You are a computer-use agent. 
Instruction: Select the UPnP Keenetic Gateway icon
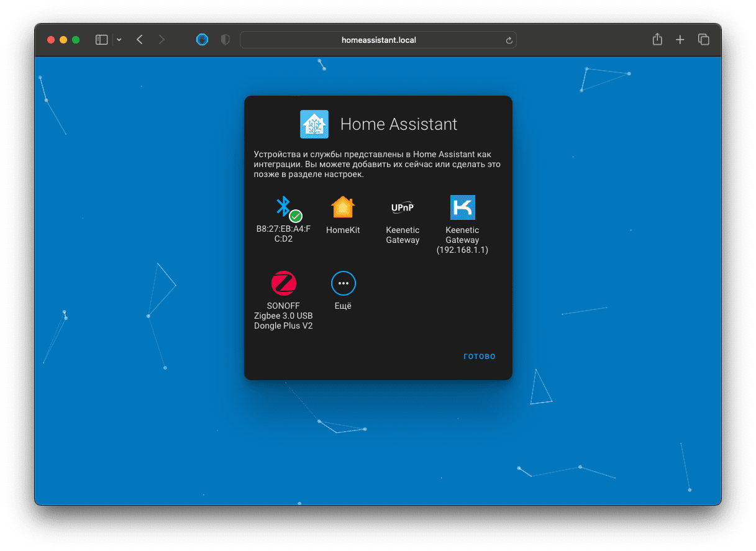click(x=403, y=207)
